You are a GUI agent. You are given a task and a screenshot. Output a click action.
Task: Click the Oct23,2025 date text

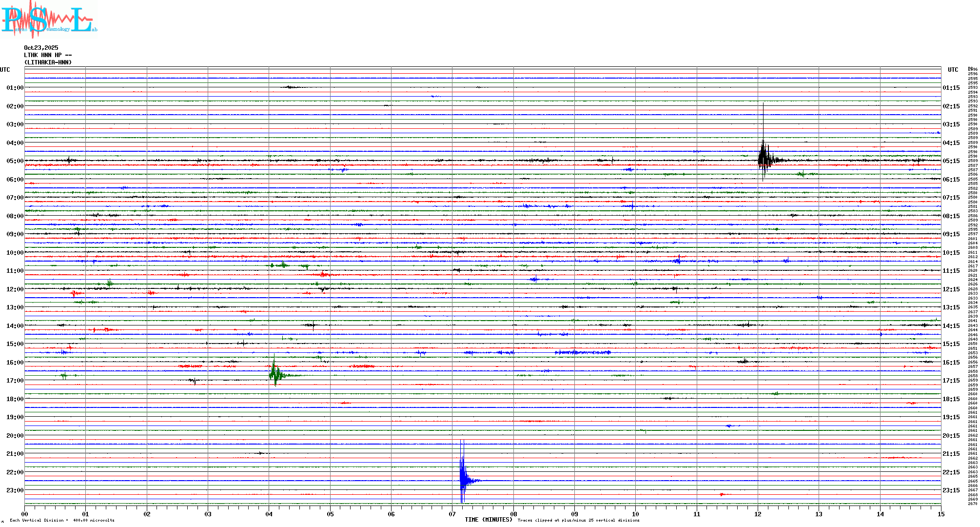tap(41, 48)
